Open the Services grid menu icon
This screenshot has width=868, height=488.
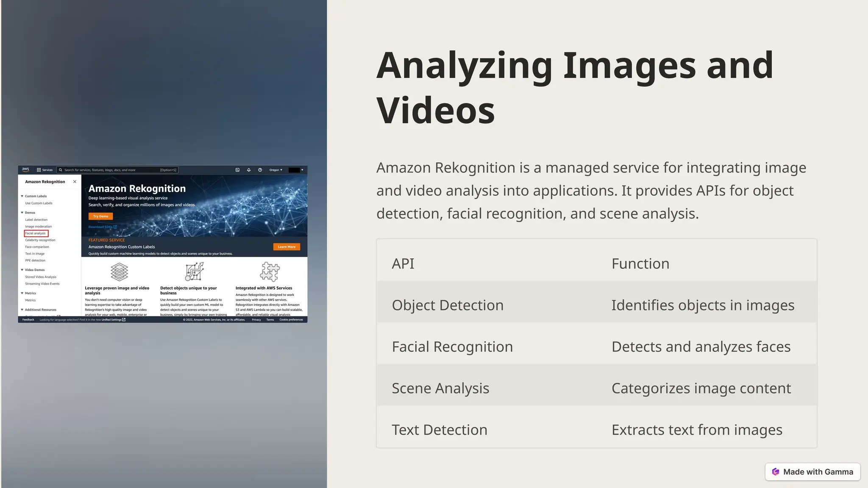coord(39,170)
